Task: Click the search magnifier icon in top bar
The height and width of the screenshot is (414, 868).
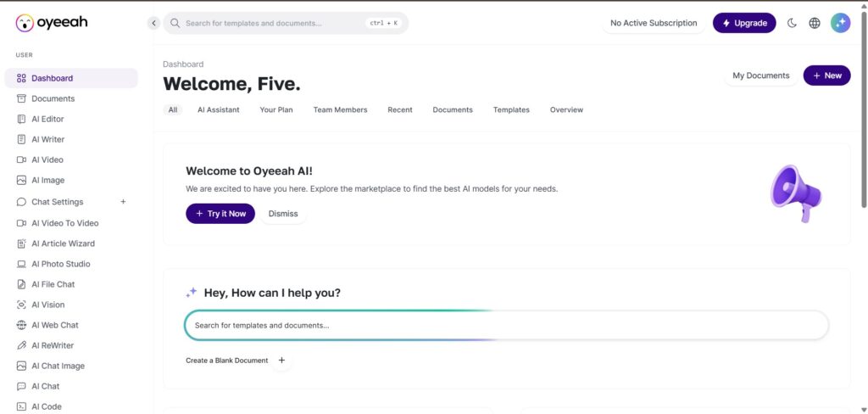Action: tap(175, 23)
